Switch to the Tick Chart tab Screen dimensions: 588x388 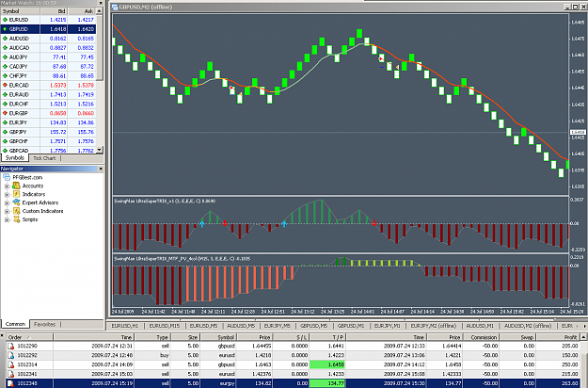pos(44,158)
